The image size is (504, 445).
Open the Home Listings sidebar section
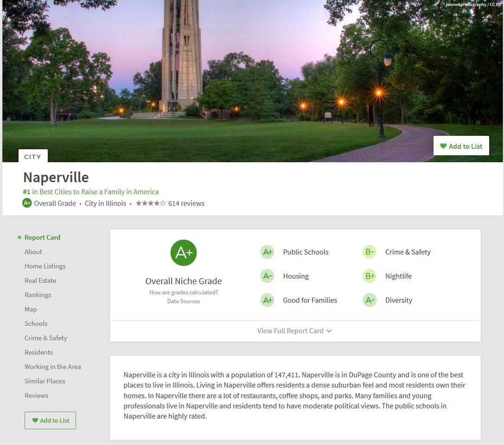pos(45,266)
